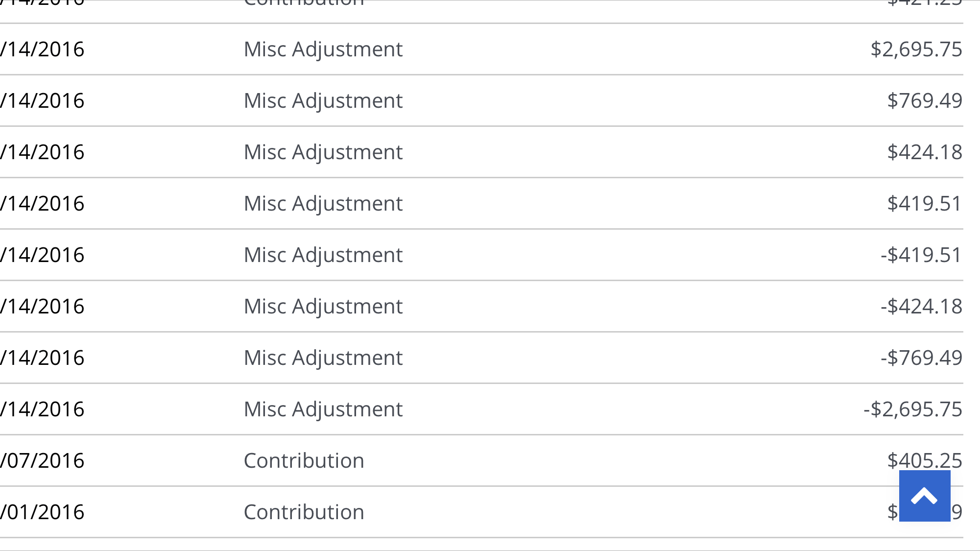Viewport: 980px width, 551px height.
Task: Click the $419.51 Misc Adjustment amount
Action: pos(925,203)
